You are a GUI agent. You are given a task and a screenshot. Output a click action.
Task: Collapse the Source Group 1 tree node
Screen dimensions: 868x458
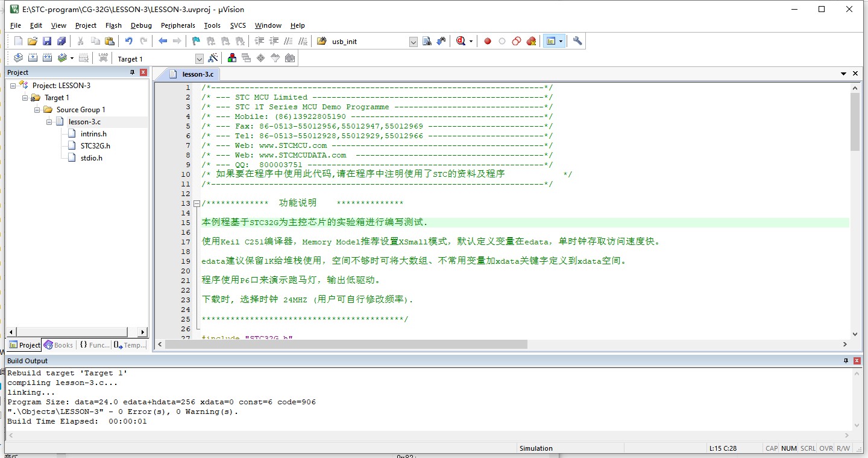(x=37, y=110)
